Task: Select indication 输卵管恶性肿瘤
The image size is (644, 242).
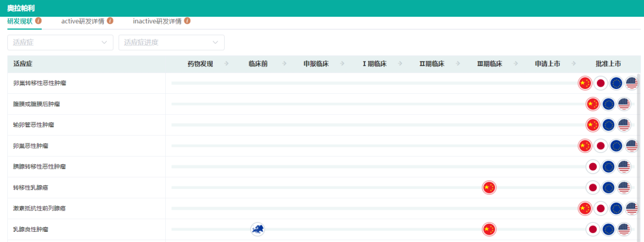Action: click(33, 125)
